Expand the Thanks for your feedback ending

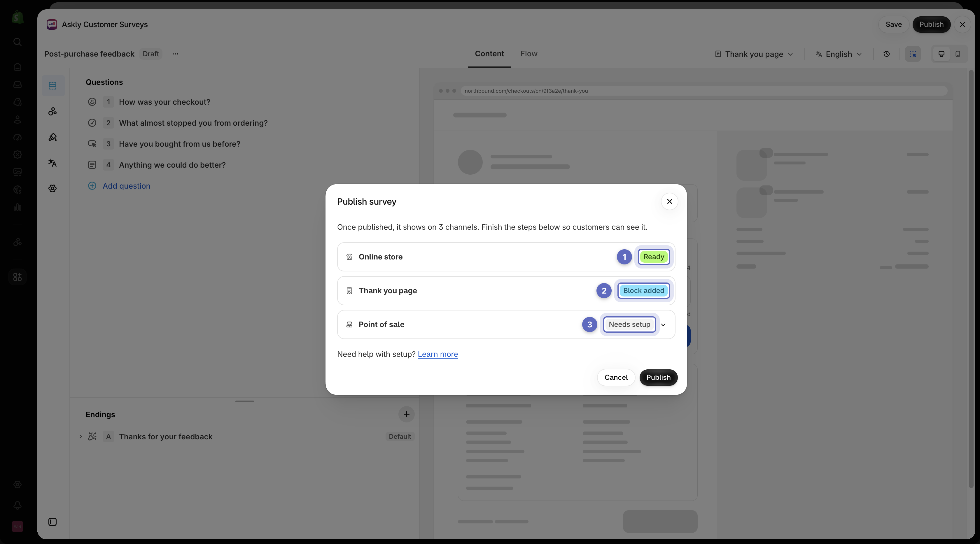click(80, 436)
